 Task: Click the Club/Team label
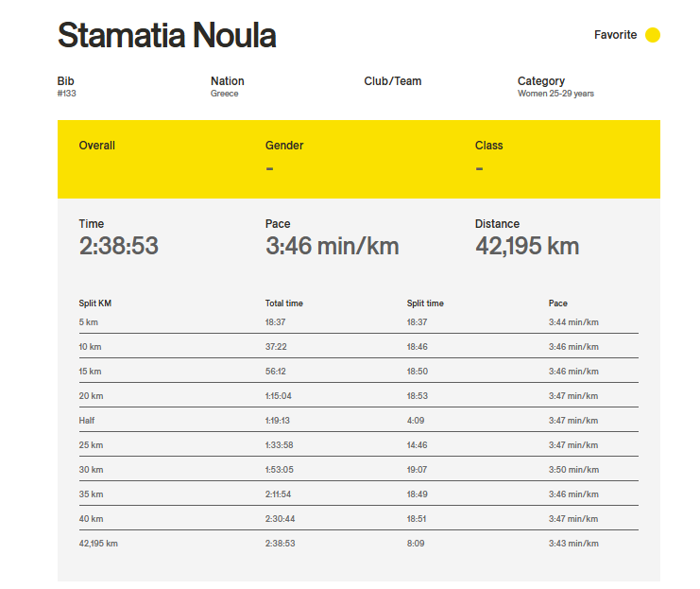tap(392, 81)
